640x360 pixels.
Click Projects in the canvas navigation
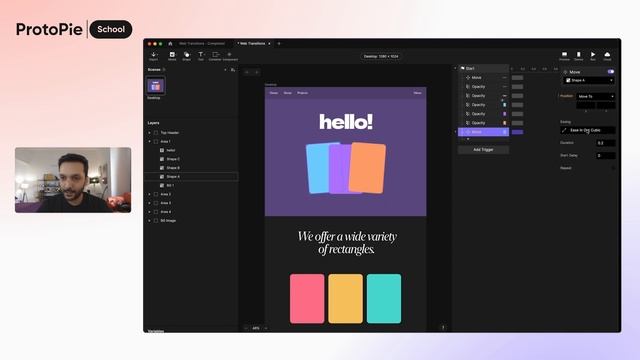(x=302, y=93)
